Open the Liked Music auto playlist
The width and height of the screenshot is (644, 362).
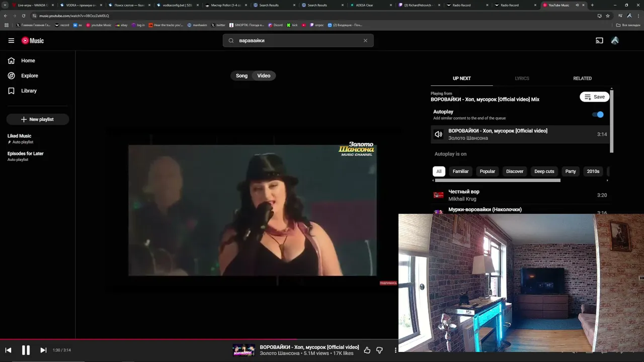(x=38, y=139)
